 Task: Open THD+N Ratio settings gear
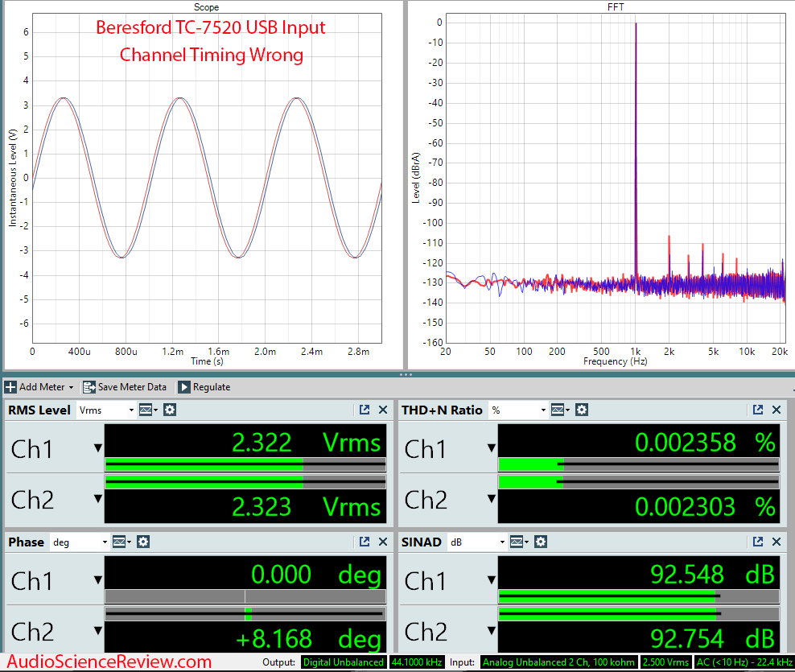point(582,410)
